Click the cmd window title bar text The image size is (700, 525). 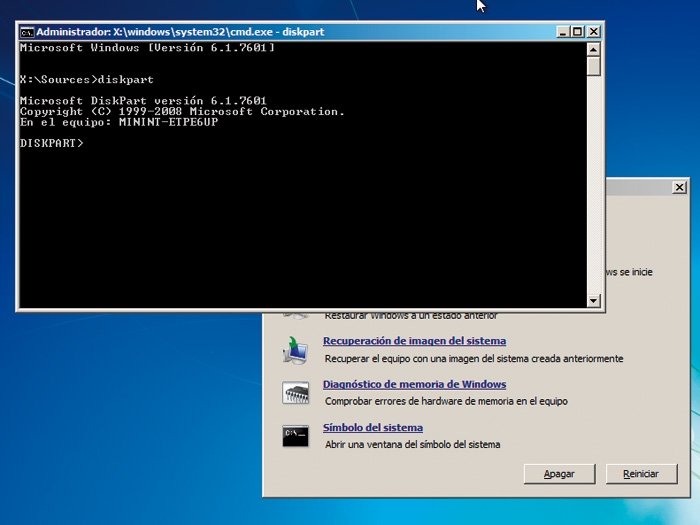pos(180,32)
